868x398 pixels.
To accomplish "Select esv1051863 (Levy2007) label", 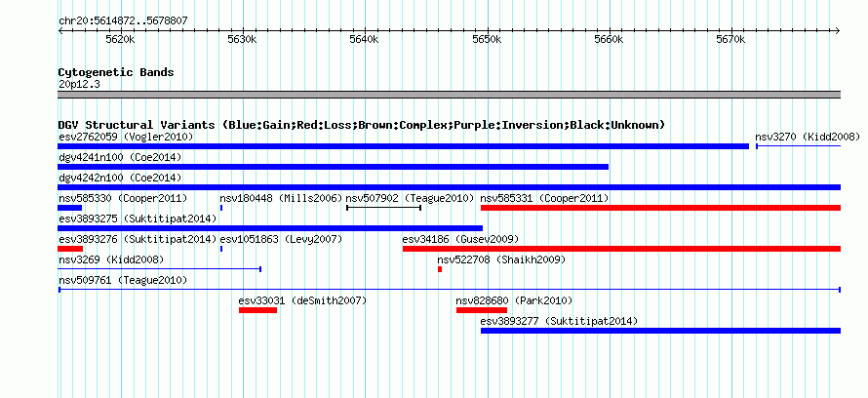I will tap(281, 239).
